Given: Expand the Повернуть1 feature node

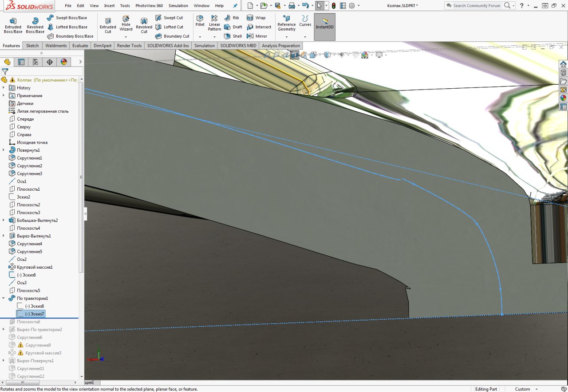Looking at the screenshot, I should [x=4, y=150].
